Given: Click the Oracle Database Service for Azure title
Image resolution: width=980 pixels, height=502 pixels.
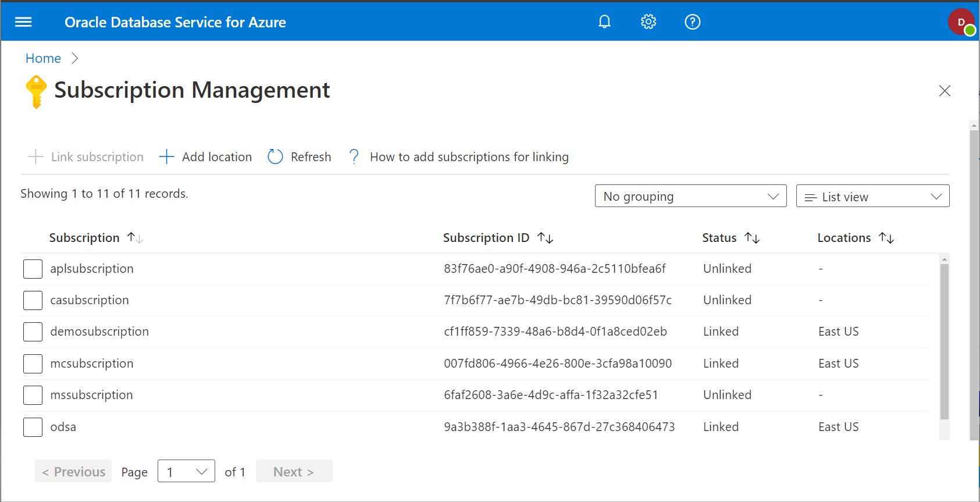Looking at the screenshot, I should [175, 22].
